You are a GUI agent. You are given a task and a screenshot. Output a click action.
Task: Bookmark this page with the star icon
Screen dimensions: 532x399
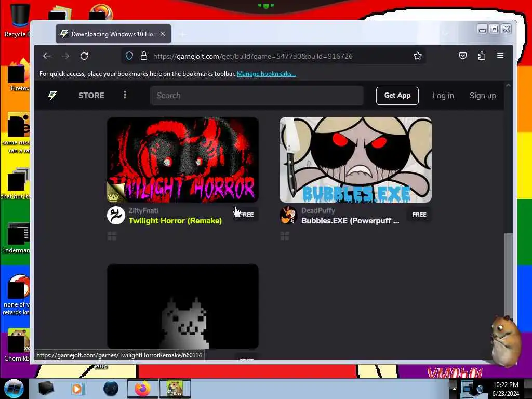418,56
